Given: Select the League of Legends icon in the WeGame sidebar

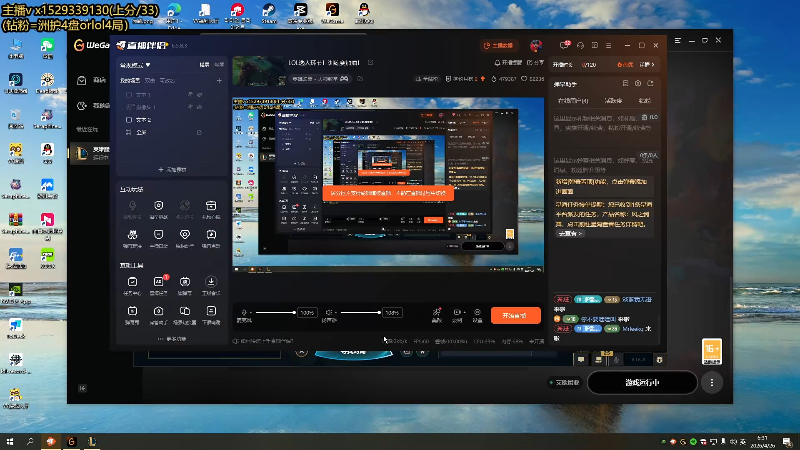Looking at the screenshot, I should click(x=82, y=153).
